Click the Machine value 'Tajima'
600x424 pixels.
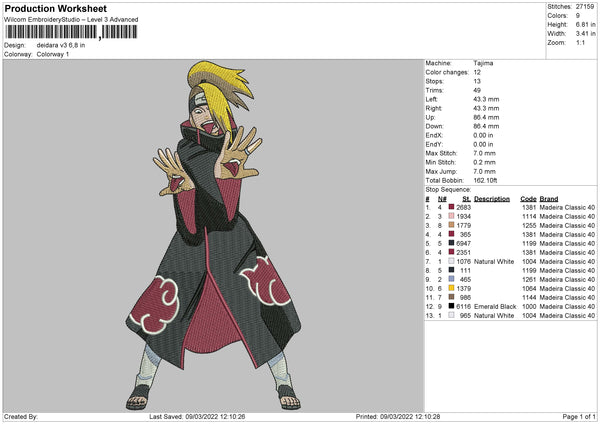(x=483, y=63)
